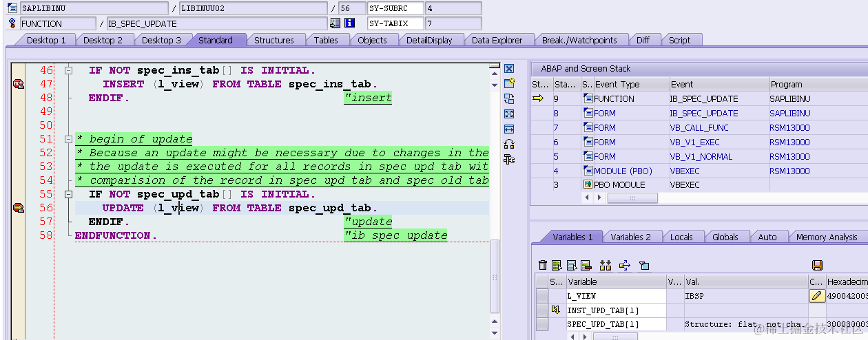Click the trash icon in Variables toolbar
868x340 pixels.
point(543,265)
